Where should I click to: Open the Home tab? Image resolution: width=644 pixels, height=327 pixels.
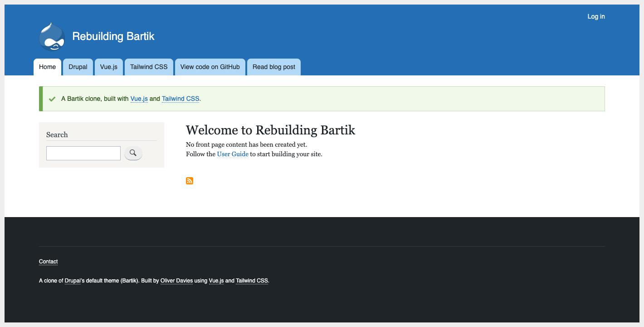(x=47, y=67)
